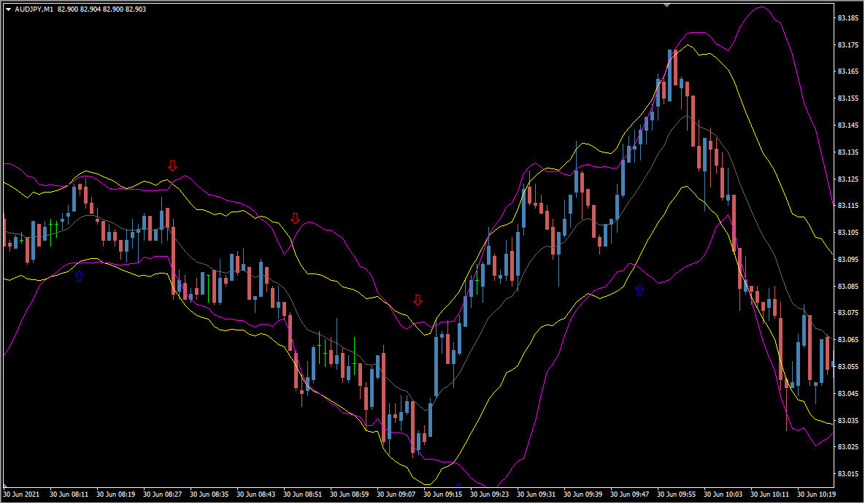This screenshot has height=504, width=865.
Task: Click the 30 Jun 09:15 time label
Action: coord(443,495)
